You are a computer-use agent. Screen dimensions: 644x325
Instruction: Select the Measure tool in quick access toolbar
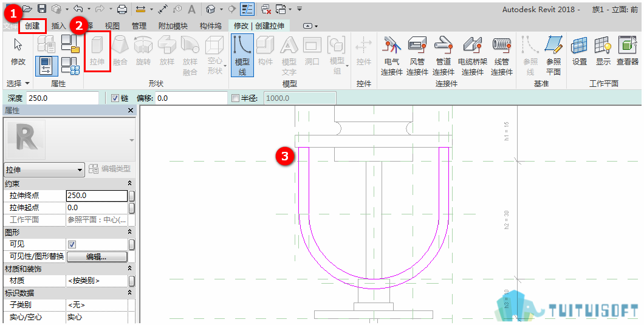pos(140,9)
